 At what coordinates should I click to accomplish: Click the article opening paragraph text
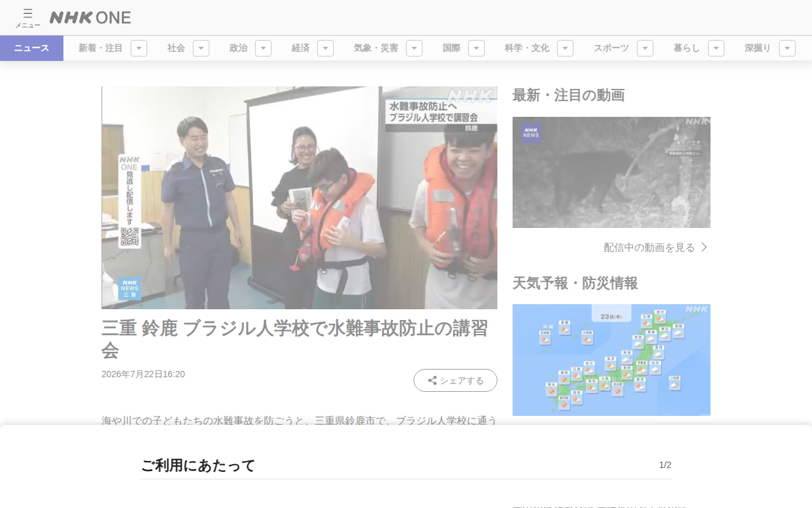[299, 420]
